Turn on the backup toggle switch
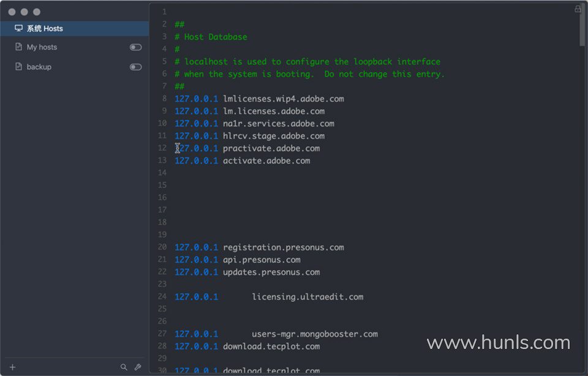The image size is (588, 376). [x=135, y=67]
